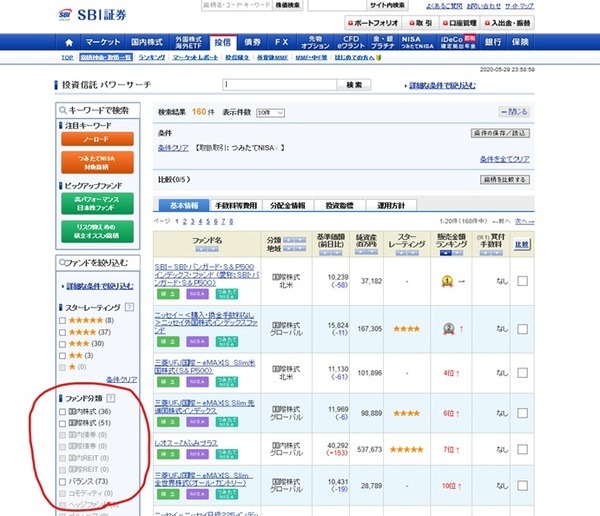The height and width of the screenshot is (516, 600).
Task: Click the power search 検索 button
Action: pos(354,85)
